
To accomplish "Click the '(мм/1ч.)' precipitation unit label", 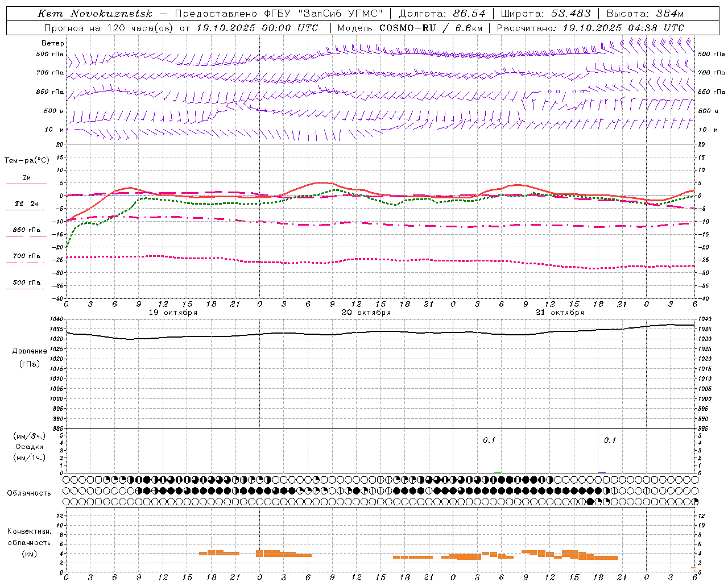I will (x=29, y=458).
